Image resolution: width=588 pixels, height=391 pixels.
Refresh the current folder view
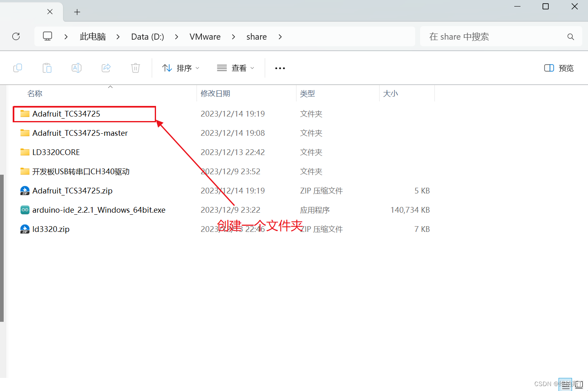[16, 36]
